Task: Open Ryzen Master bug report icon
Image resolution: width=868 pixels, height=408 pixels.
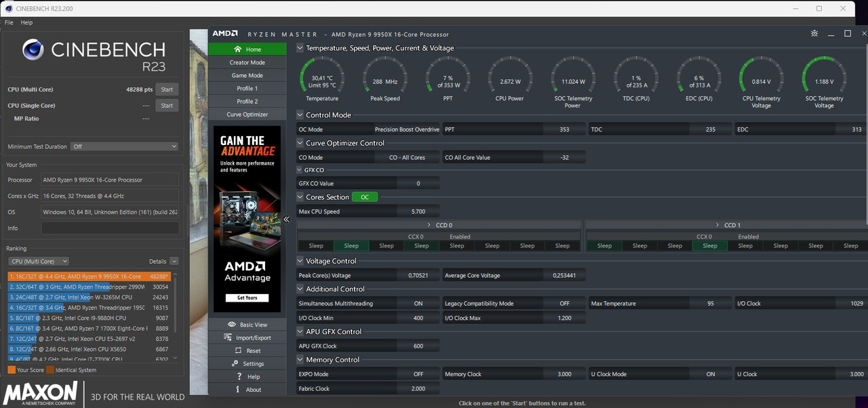Action: [814, 34]
